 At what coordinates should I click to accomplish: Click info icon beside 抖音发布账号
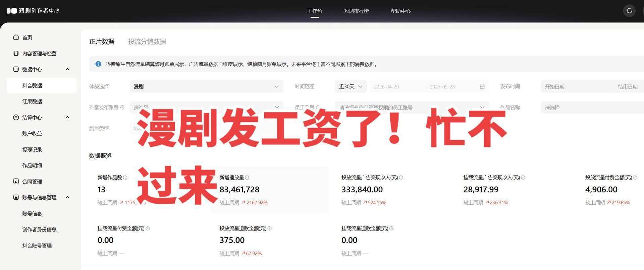(x=122, y=107)
